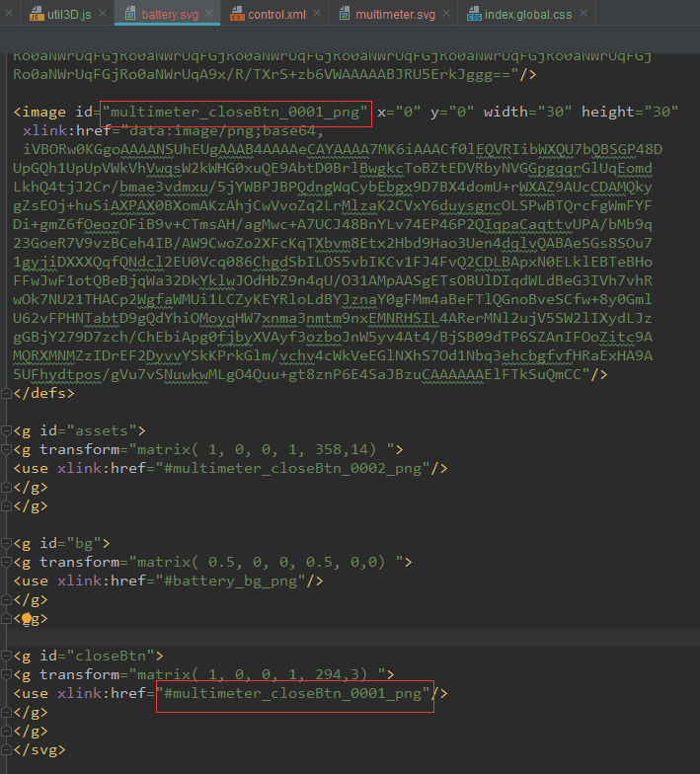The height and width of the screenshot is (774, 700).
Task: Collapse the <g id="closeBtn"> block
Action: 6,656
